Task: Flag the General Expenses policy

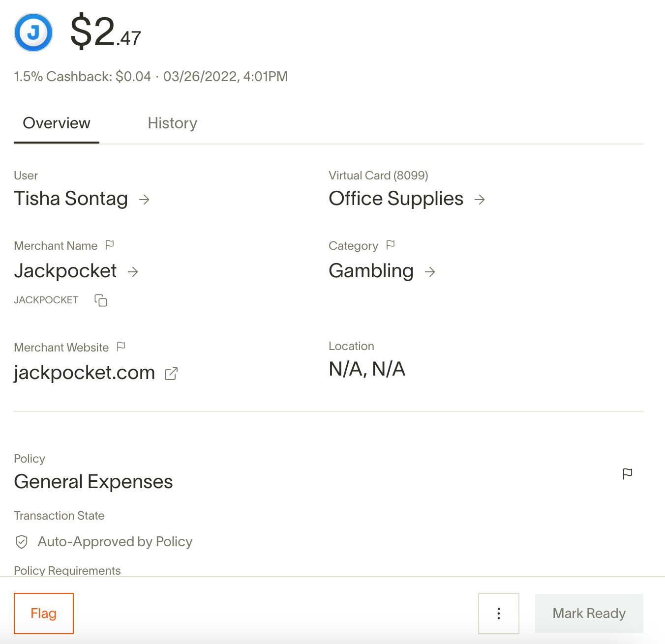Action: [x=628, y=474]
